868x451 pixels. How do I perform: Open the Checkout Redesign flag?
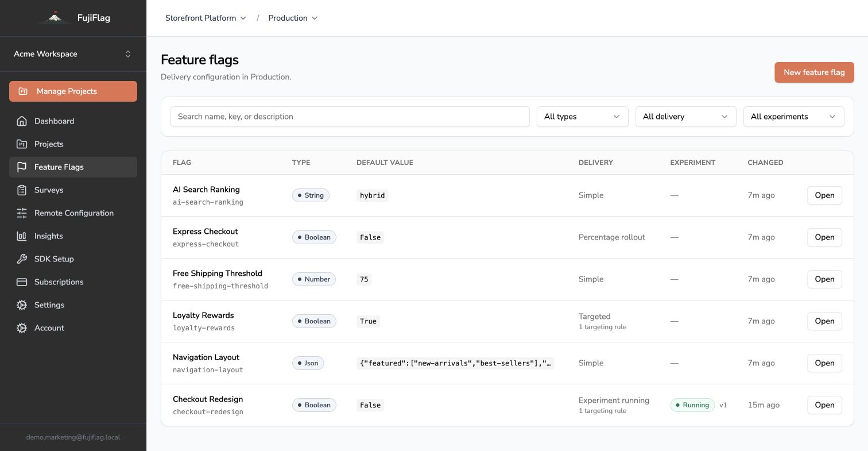[x=824, y=405]
